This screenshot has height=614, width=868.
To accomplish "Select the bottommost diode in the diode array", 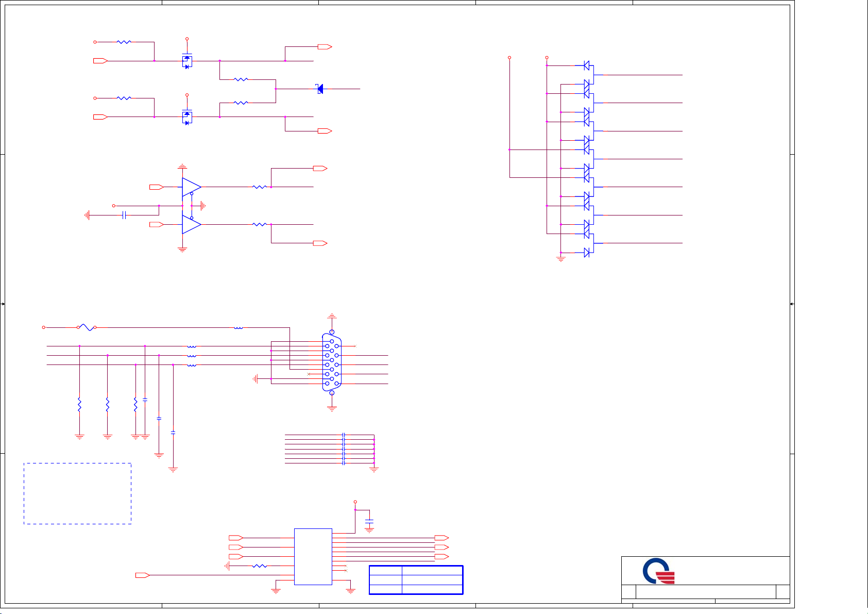I will click(x=586, y=252).
